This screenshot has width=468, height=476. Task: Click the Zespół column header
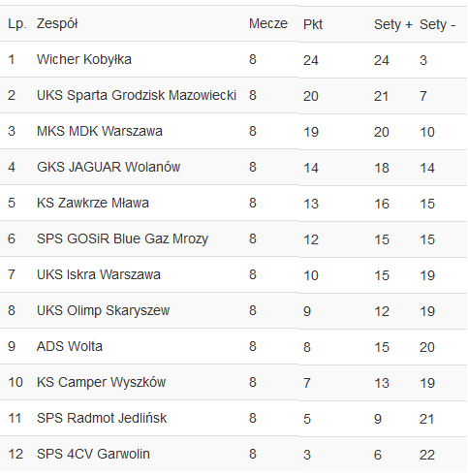coord(57,23)
